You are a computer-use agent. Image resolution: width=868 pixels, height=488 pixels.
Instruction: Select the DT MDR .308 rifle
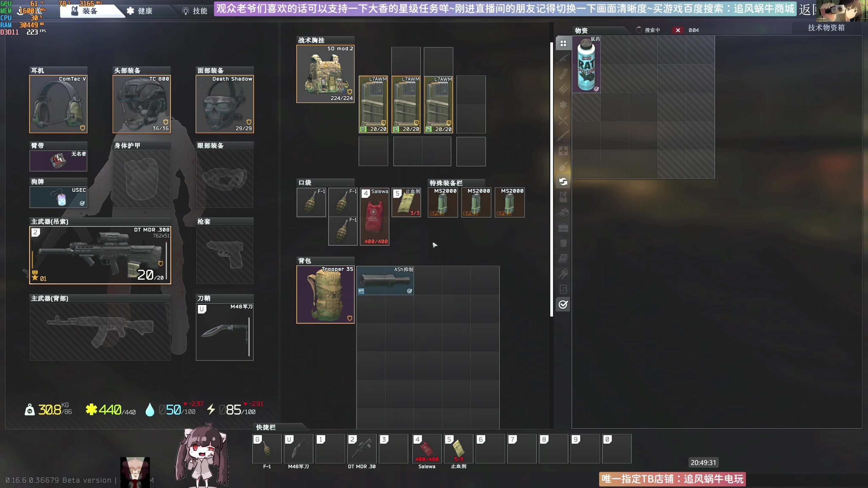coord(100,255)
